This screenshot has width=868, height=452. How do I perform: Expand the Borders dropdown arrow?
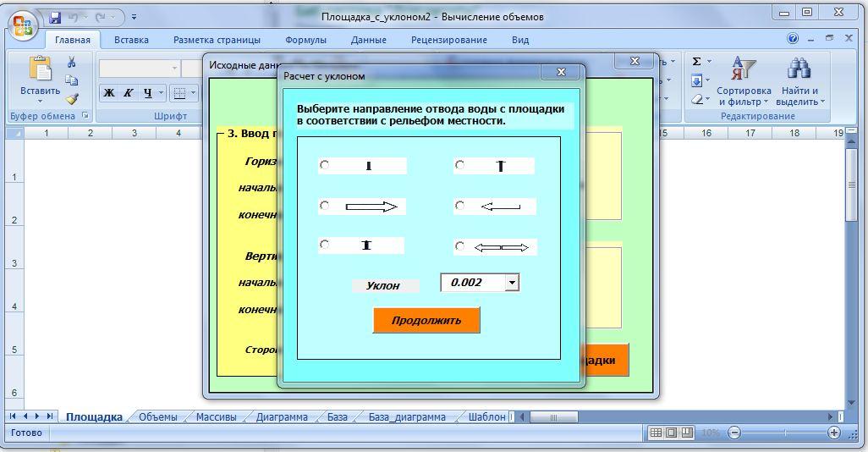tap(193, 92)
